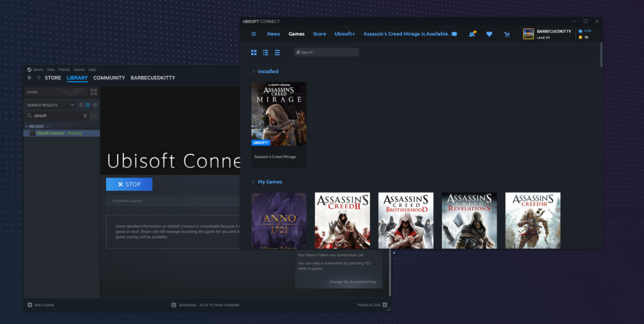Screen dimensions: 644x324
Task: Click Add a Game plus icon
Action: click(x=30, y=305)
